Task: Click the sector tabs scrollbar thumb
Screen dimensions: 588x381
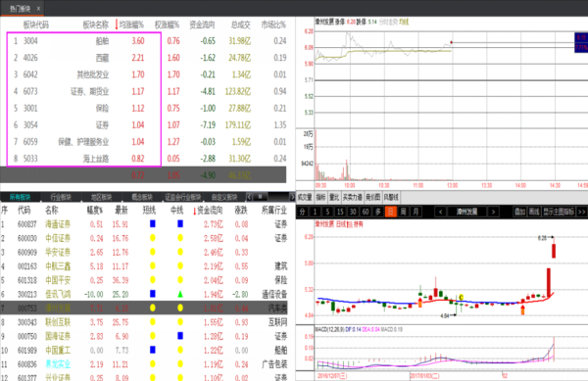Action: point(260,196)
